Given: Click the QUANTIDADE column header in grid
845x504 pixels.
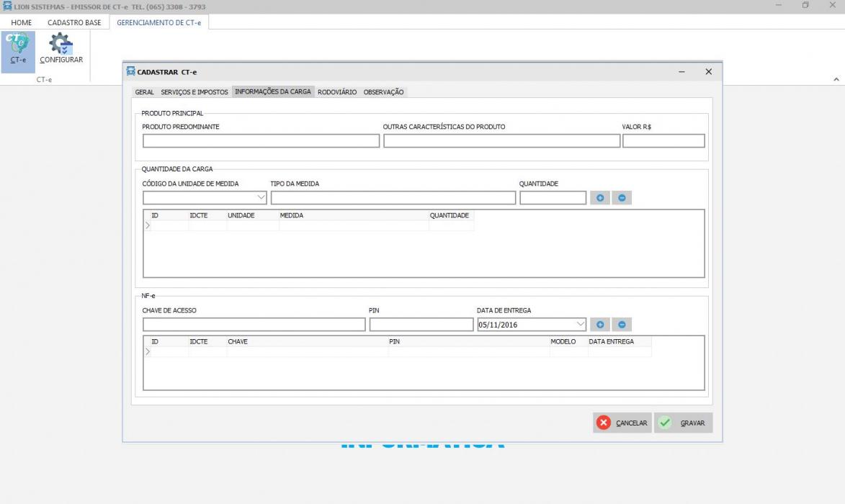Looking at the screenshot, I should click(x=450, y=215).
